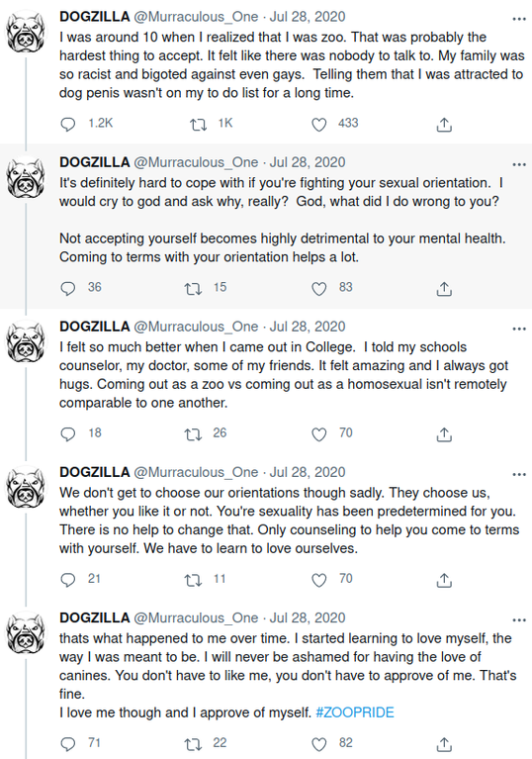Image resolution: width=532 pixels, height=759 pixels.
Task: Retweet the tweet with 1K retweets
Action: tap(198, 125)
